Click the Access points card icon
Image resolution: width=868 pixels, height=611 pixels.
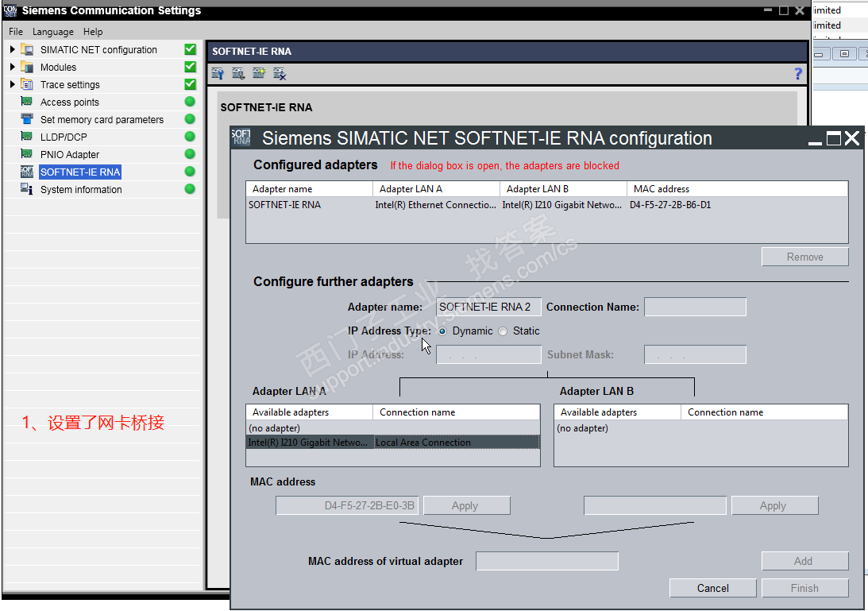coord(26,102)
